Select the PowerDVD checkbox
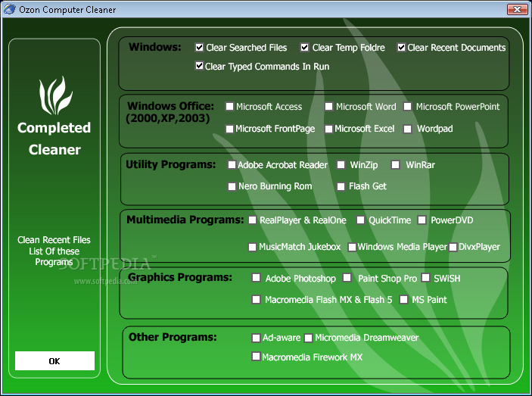532x396 pixels. click(422, 220)
